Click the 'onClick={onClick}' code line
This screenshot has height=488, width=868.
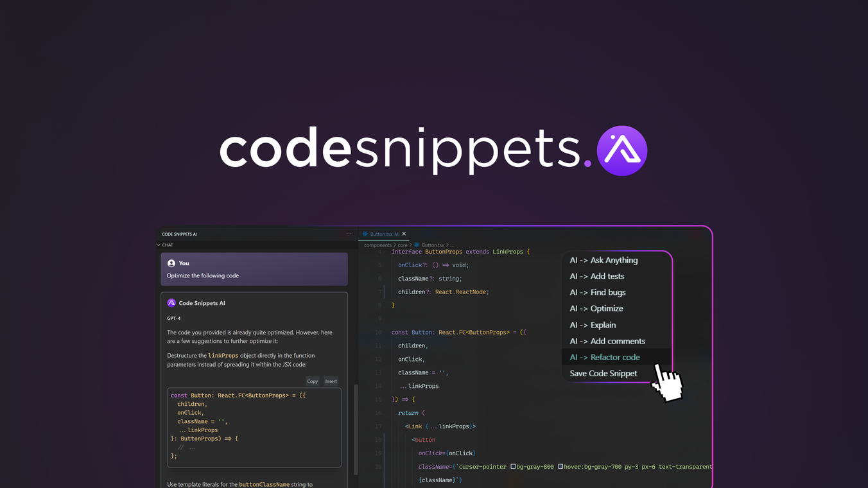447,453
